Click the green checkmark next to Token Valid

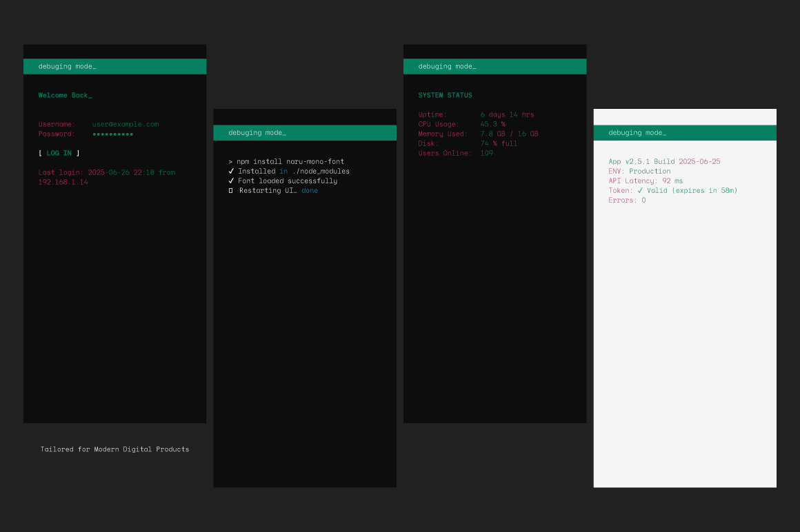(640, 190)
